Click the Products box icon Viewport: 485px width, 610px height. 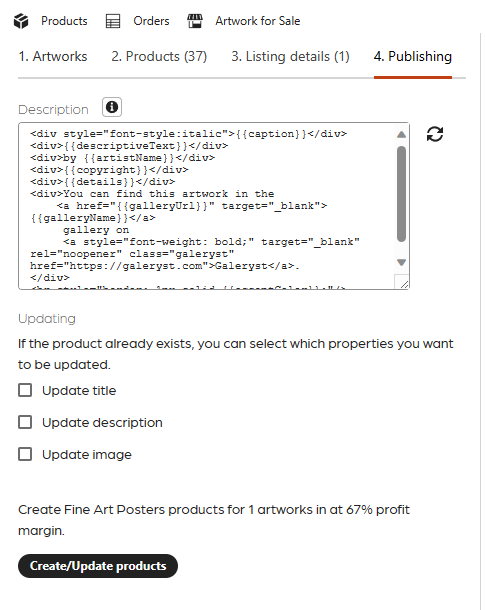pos(21,21)
